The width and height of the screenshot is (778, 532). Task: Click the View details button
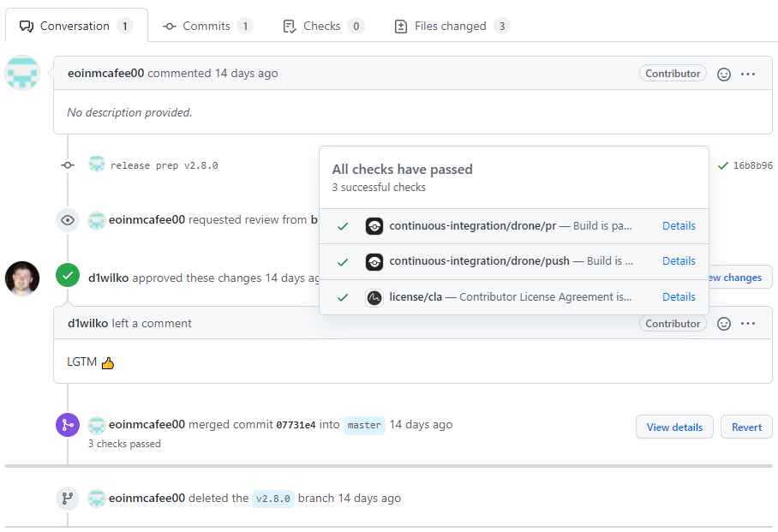click(x=674, y=427)
